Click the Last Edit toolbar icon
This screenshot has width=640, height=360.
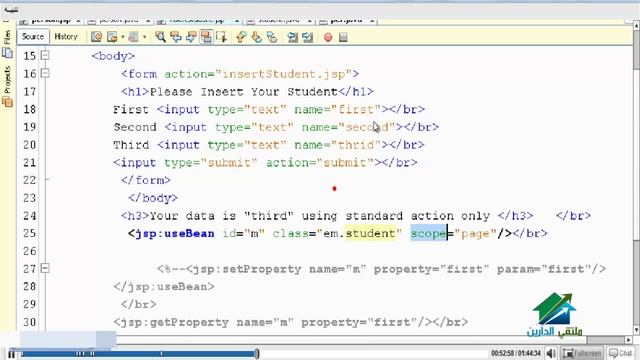[96, 37]
